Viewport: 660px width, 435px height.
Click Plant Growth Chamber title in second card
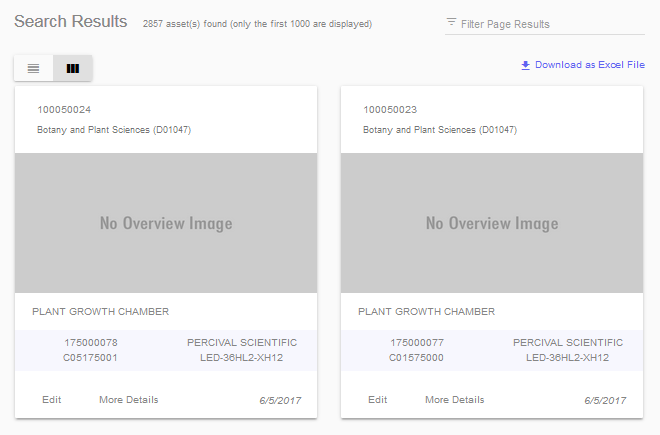pos(426,312)
